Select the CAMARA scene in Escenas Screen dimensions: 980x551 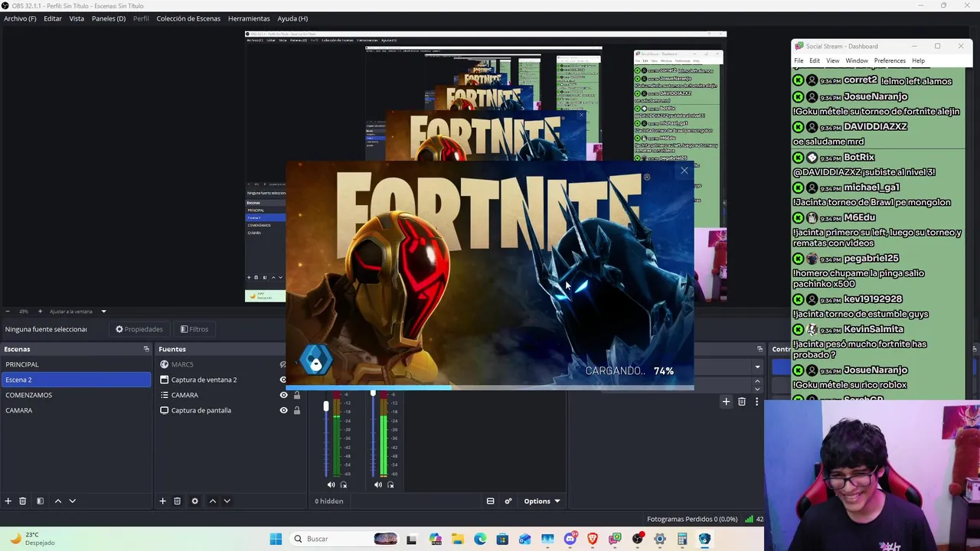tap(77, 410)
